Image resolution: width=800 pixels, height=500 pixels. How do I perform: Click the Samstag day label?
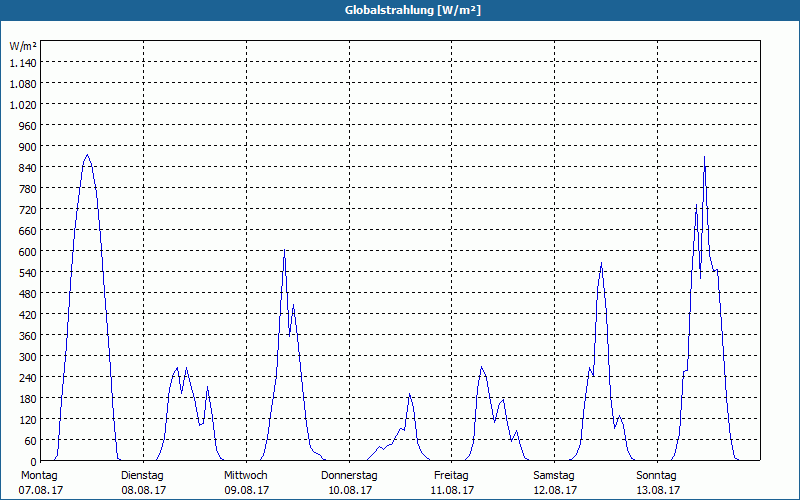(x=554, y=476)
